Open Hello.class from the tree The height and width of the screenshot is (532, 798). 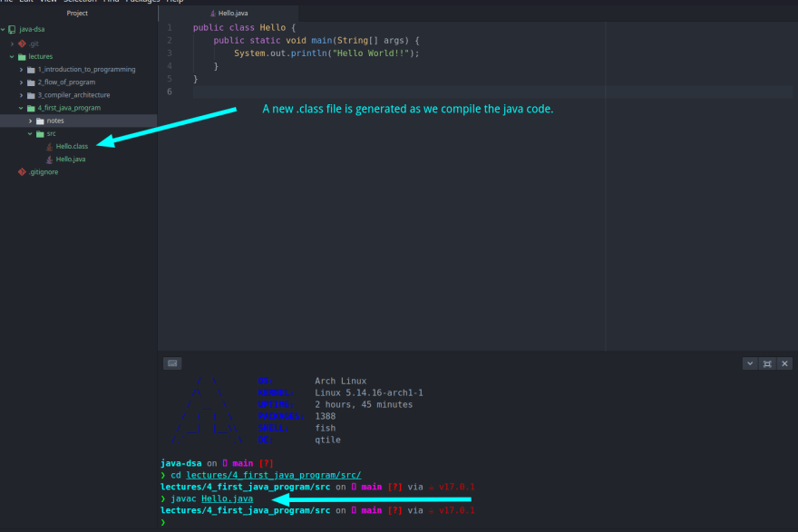tap(72, 147)
